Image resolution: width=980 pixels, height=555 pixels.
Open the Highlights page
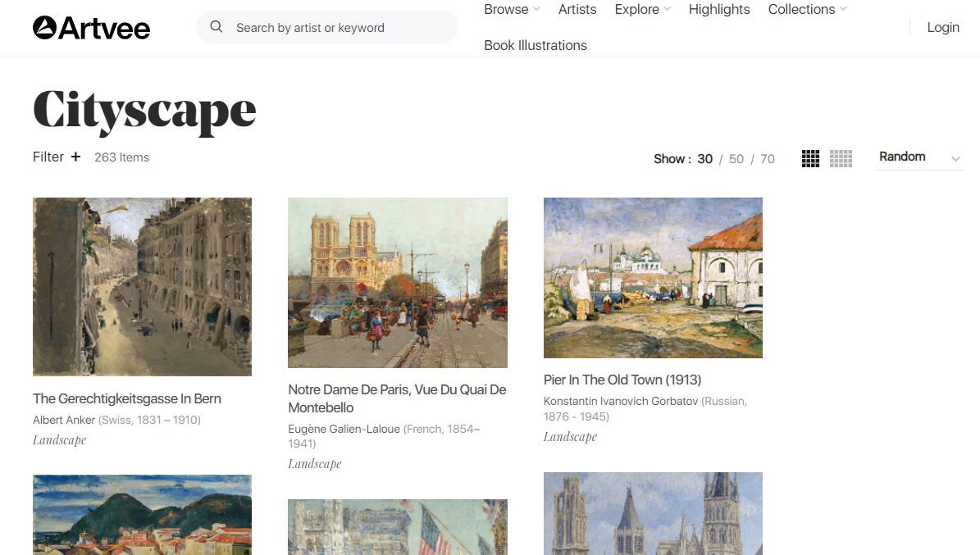pos(718,9)
